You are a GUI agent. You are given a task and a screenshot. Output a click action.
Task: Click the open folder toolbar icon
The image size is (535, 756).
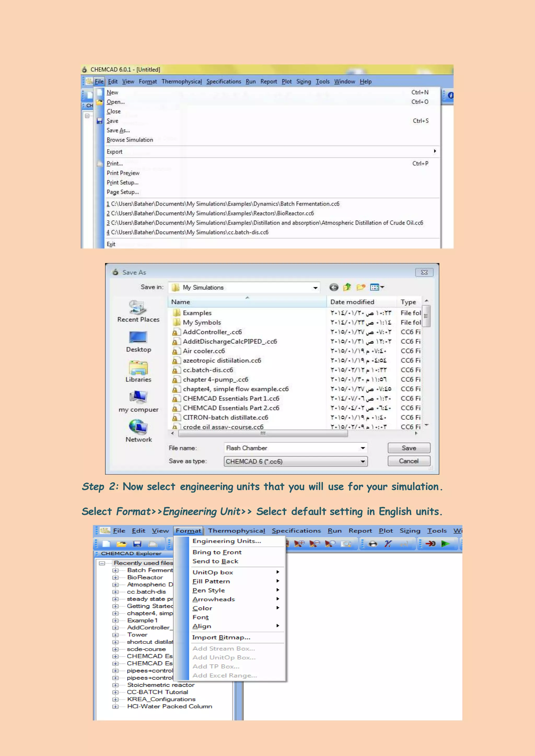point(121,544)
